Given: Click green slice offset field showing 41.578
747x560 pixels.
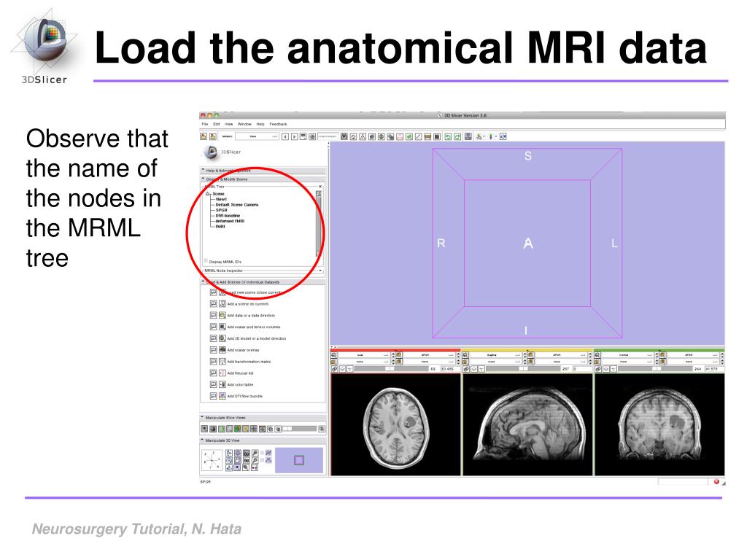Looking at the screenshot, I should (713, 369).
